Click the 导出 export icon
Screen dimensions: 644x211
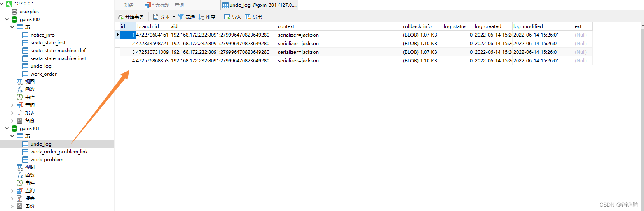[x=248, y=17]
